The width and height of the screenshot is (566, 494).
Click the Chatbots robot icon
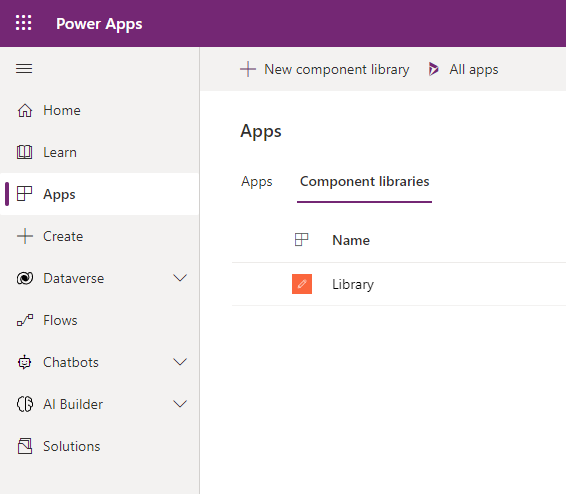(25, 362)
